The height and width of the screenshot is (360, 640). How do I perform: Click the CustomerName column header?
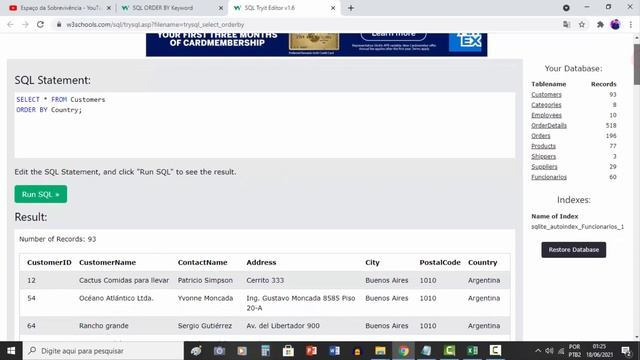(x=107, y=262)
